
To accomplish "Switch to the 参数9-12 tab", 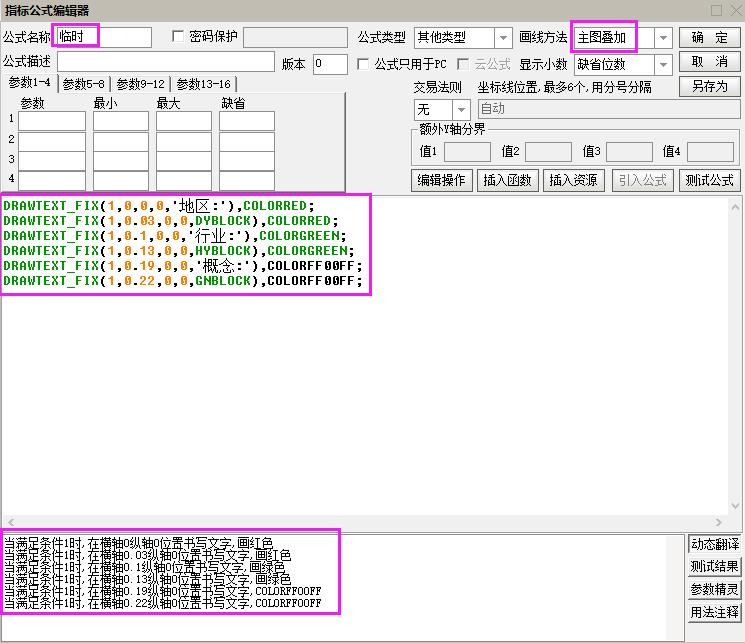I will tap(141, 85).
